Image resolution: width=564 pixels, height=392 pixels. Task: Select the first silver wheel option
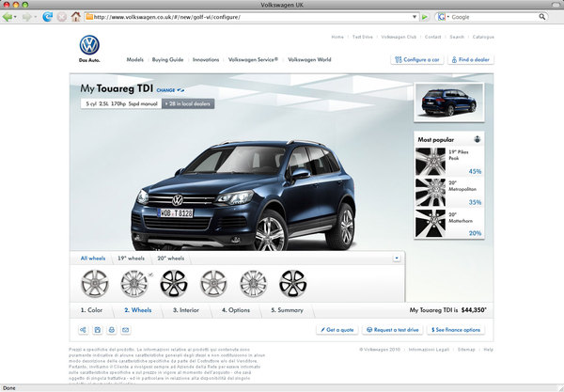tap(95, 282)
